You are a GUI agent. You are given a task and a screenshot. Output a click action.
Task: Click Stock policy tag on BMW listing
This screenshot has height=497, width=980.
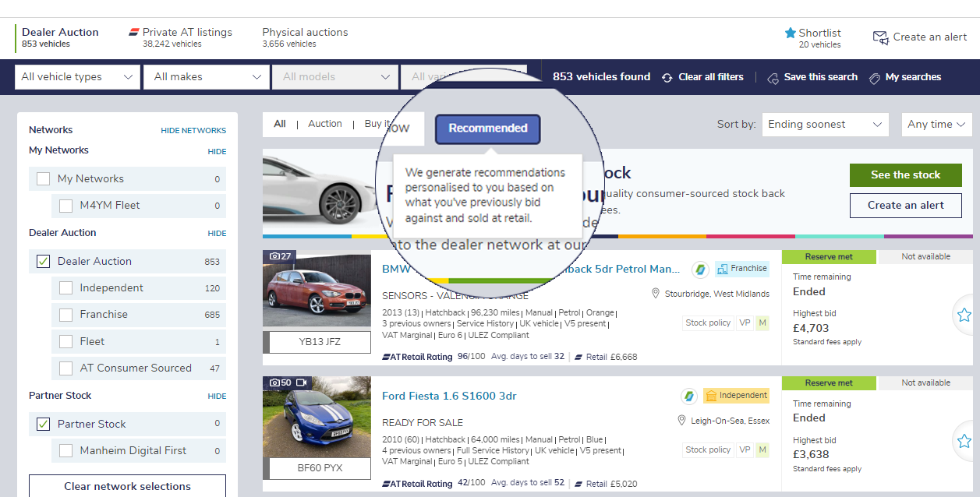[x=708, y=323]
